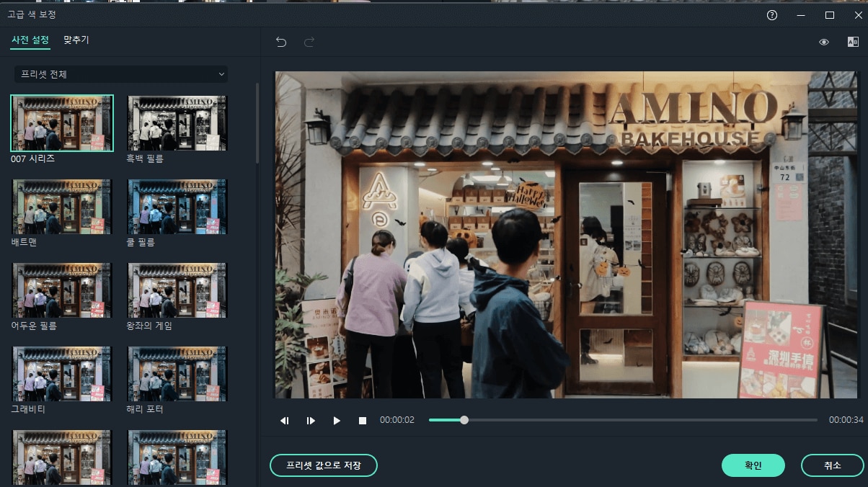Confirm with the 확인 button

(753, 465)
